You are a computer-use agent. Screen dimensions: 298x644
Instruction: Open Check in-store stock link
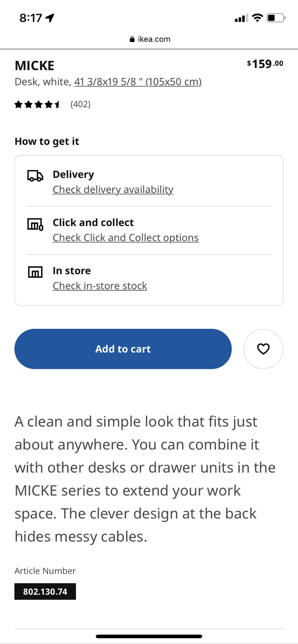click(x=100, y=286)
